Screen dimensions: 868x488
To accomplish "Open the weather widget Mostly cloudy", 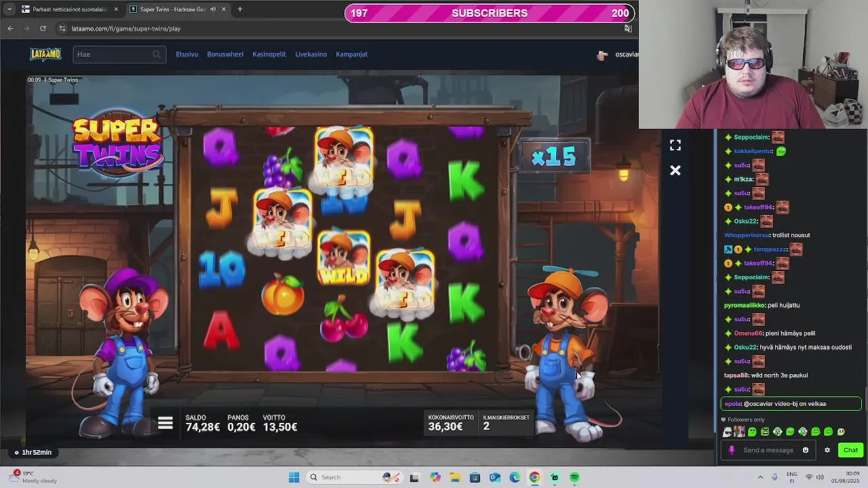I will [34, 477].
